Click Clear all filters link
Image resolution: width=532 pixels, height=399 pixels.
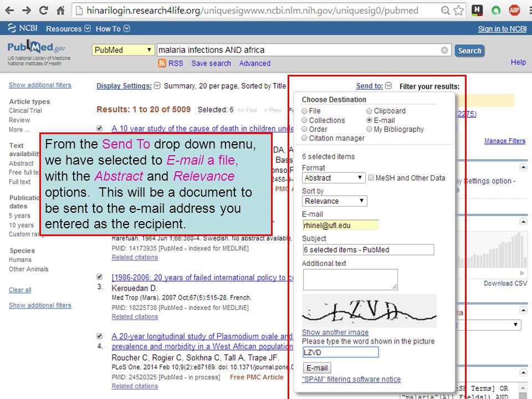coord(20,290)
